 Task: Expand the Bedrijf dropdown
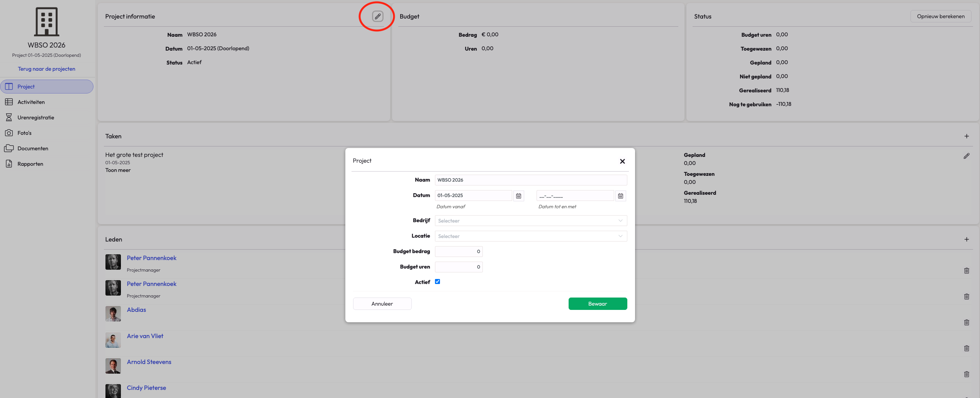point(531,221)
